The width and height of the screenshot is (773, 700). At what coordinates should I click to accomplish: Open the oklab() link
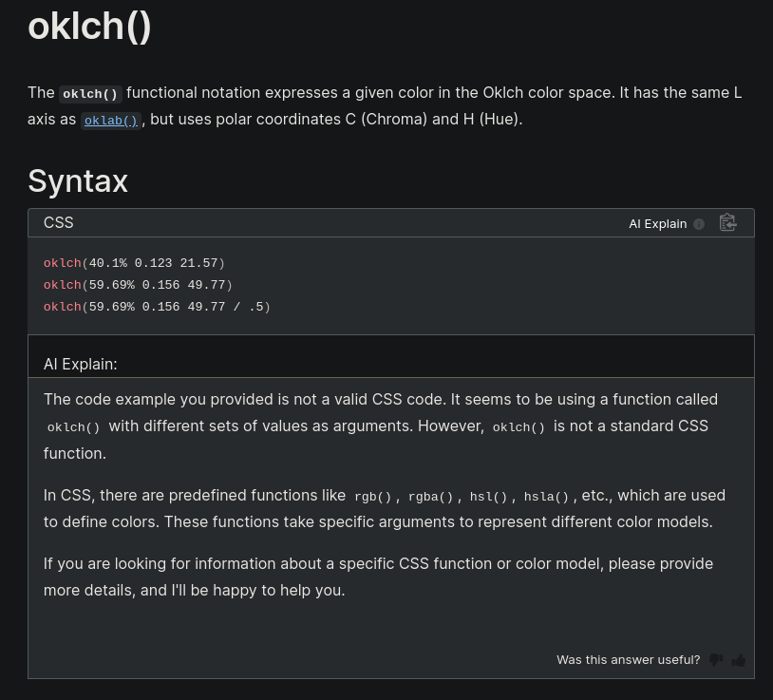click(111, 121)
